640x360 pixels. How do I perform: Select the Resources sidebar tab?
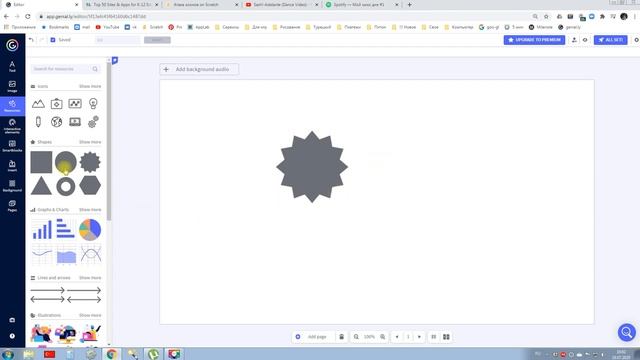click(12, 106)
